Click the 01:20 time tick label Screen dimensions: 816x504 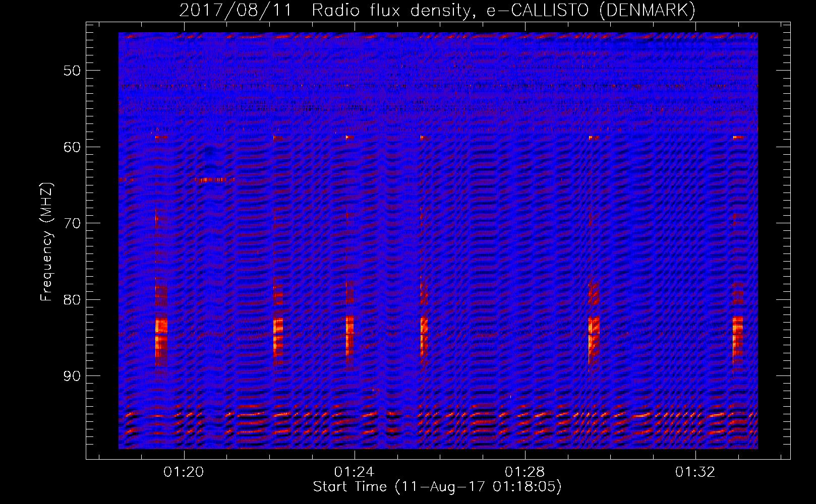(184, 472)
